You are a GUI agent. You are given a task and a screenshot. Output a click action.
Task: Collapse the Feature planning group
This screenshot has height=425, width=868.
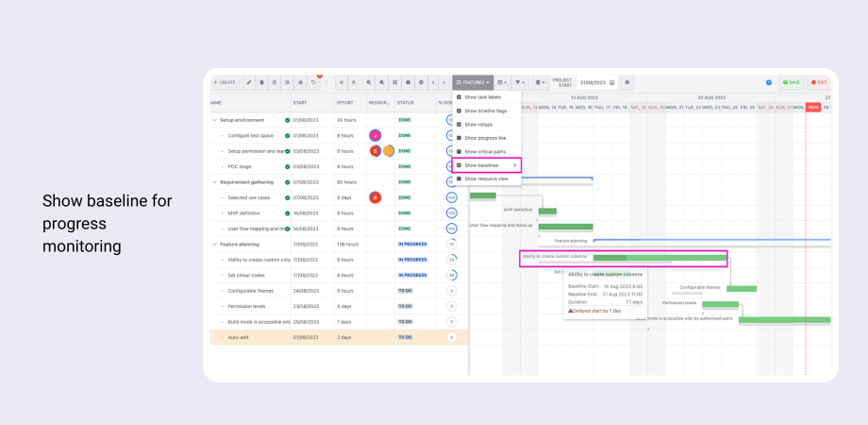point(214,244)
